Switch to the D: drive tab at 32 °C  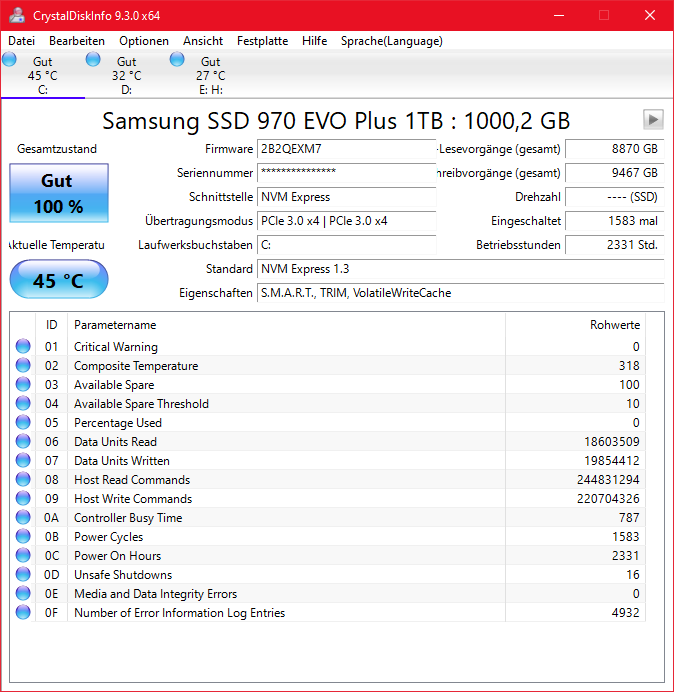127,75
